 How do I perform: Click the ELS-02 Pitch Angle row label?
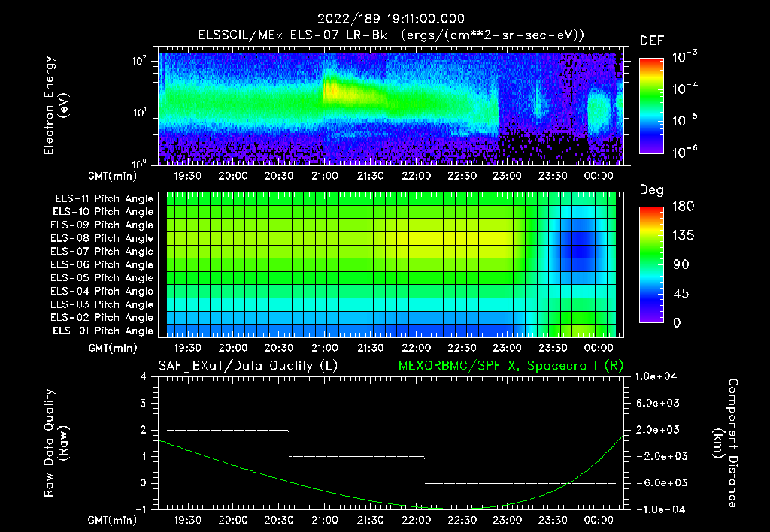102,318
